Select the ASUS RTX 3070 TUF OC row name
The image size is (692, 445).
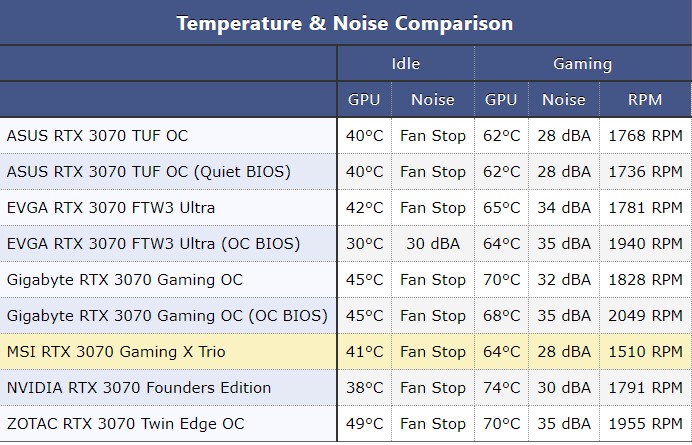pyautogui.click(x=97, y=136)
